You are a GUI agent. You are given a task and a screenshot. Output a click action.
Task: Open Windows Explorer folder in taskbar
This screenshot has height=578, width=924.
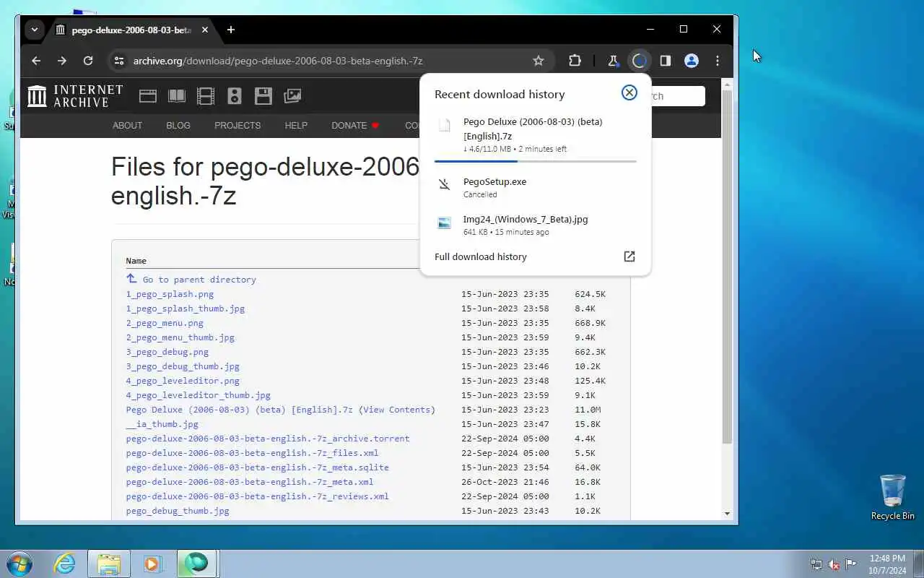pyautogui.click(x=109, y=564)
